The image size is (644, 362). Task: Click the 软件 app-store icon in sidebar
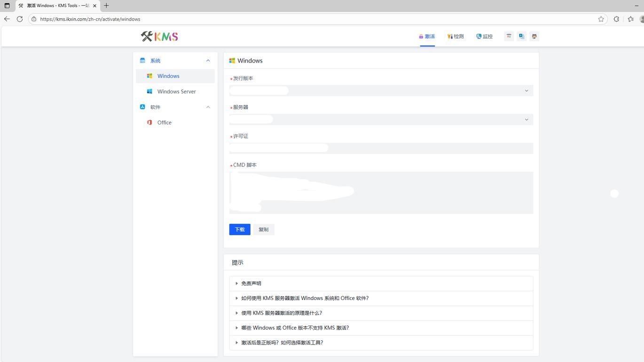[142, 107]
